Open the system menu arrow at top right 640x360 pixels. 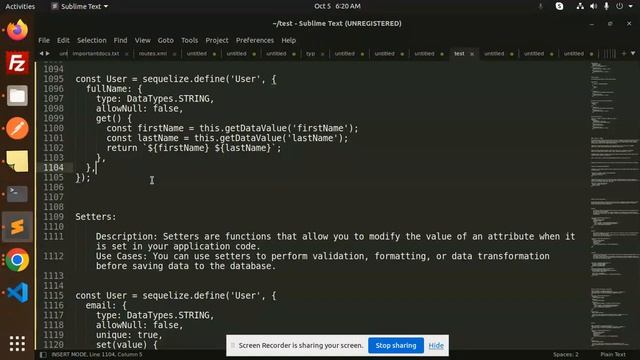pos(631,6)
